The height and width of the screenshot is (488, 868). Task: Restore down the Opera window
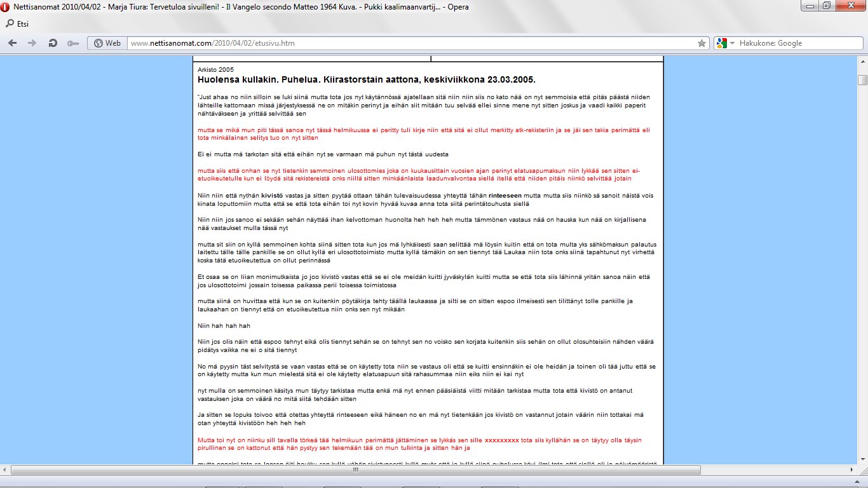pyautogui.click(x=826, y=5)
